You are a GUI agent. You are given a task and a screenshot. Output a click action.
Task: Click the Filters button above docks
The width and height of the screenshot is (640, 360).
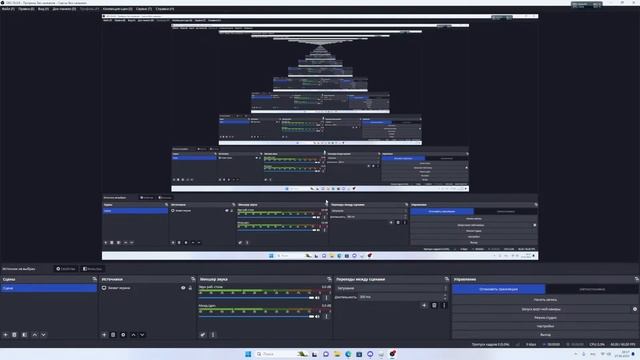(x=92, y=269)
